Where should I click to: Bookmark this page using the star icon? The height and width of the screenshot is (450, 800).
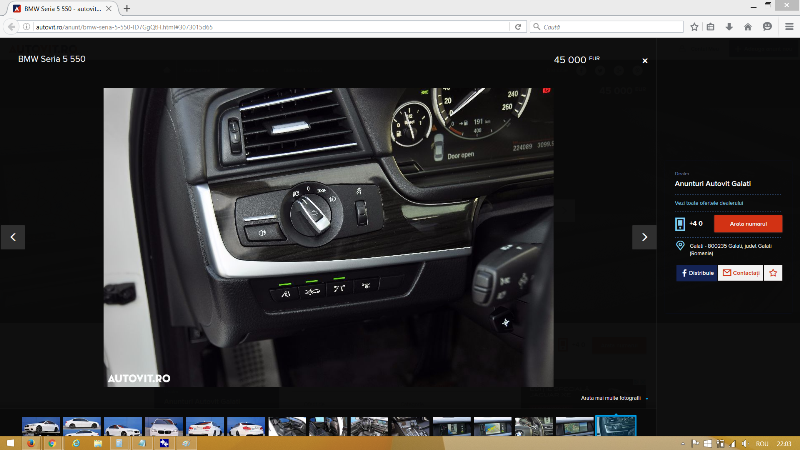693,27
